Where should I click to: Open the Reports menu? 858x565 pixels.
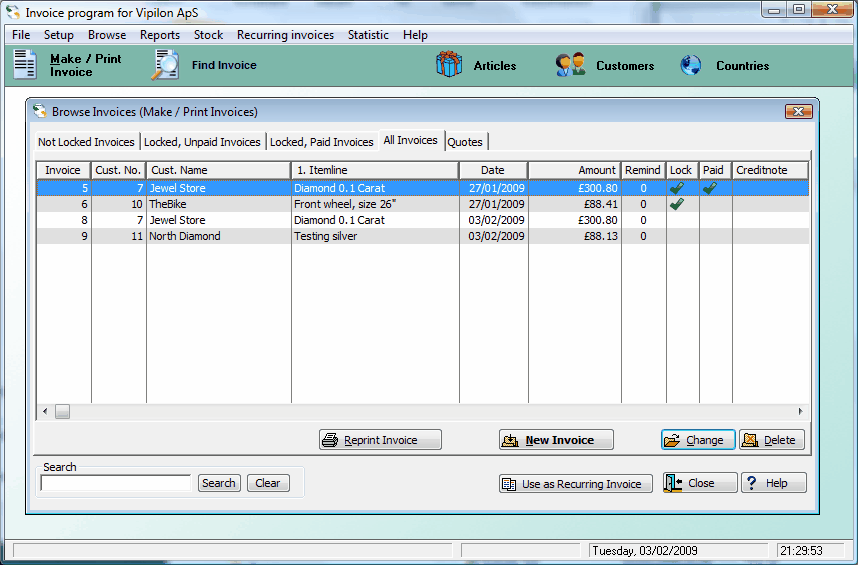(x=160, y=35)
